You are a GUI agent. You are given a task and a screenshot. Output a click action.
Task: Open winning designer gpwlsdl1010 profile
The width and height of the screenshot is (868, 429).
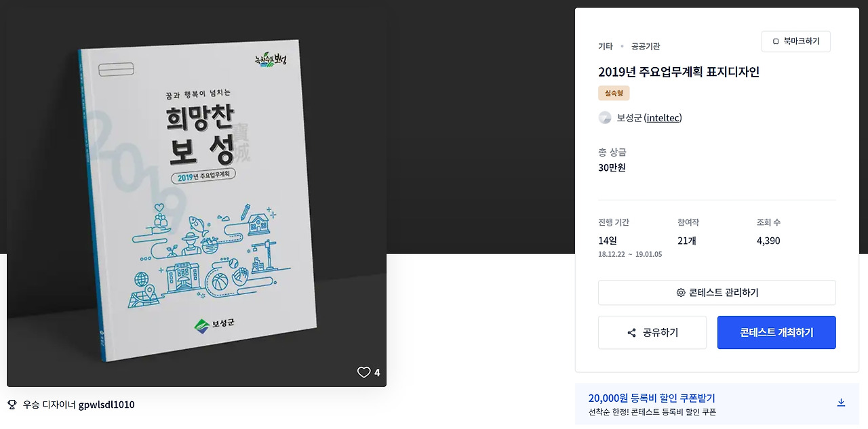coord(106,405)
